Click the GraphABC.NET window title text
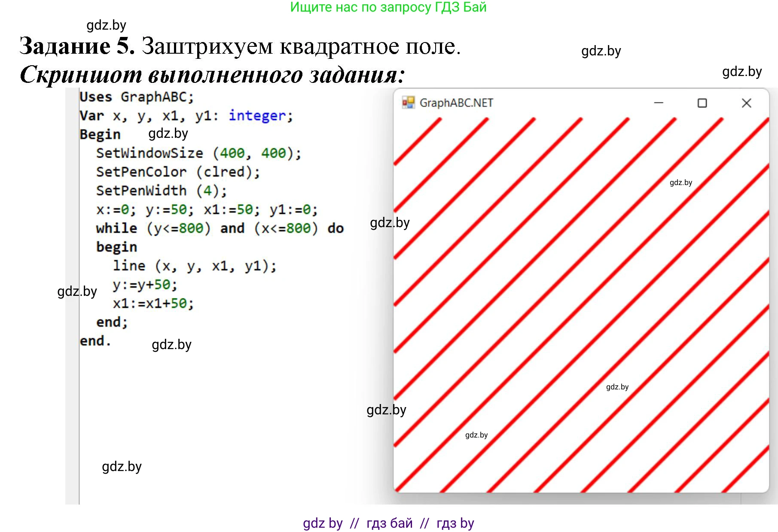778x532 pixels. point(457,103)
